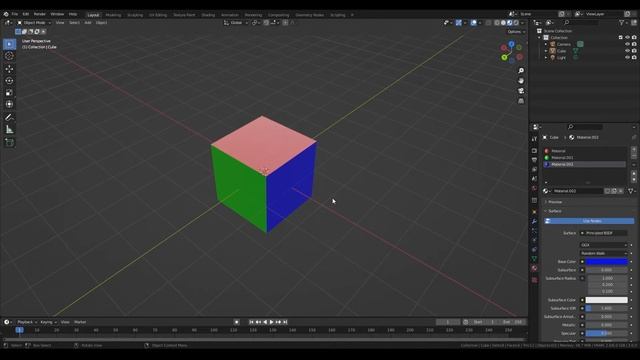
Task: Select the Annotate tool
Action: click(9, 118)
